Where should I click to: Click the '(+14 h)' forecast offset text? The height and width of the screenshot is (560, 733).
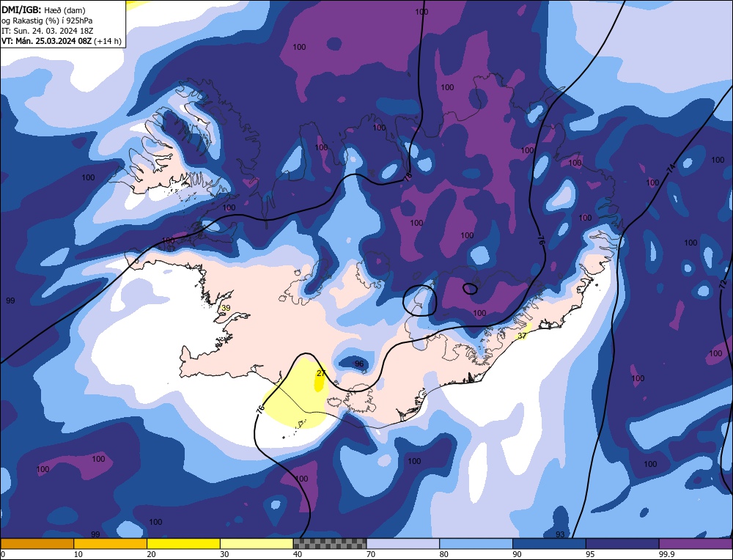point(108,41)
